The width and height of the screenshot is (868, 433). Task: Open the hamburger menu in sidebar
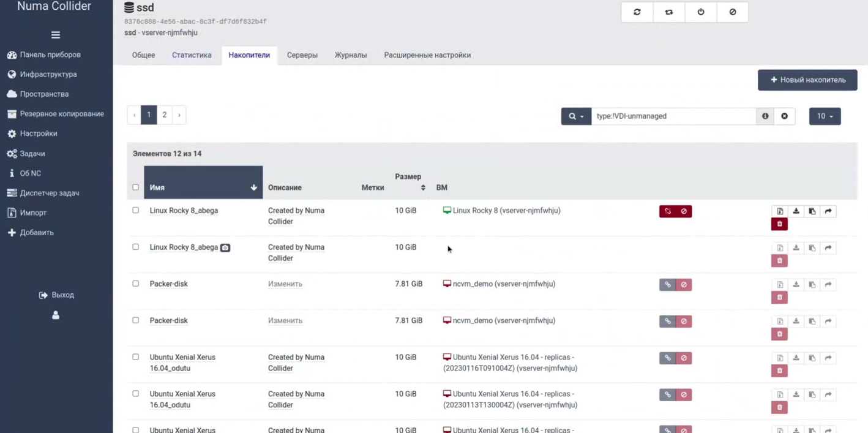coord(56,35)
